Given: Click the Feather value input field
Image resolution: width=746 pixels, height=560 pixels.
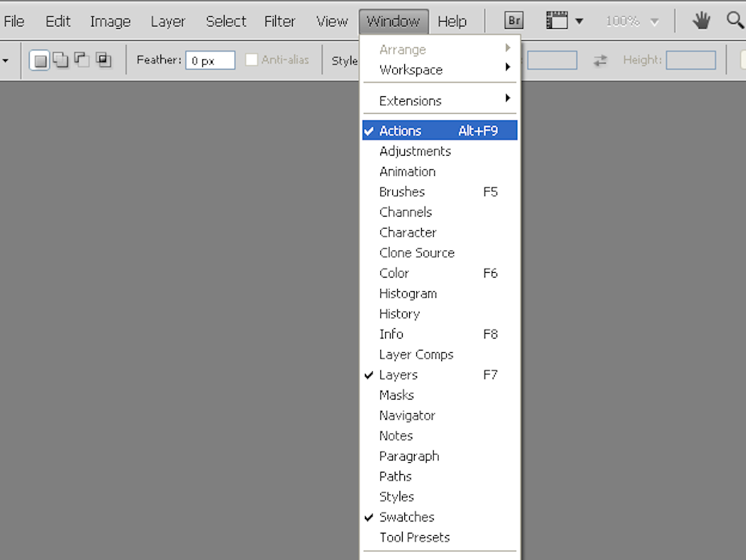Looking at the screenshot, I should [x=210, y=59].
